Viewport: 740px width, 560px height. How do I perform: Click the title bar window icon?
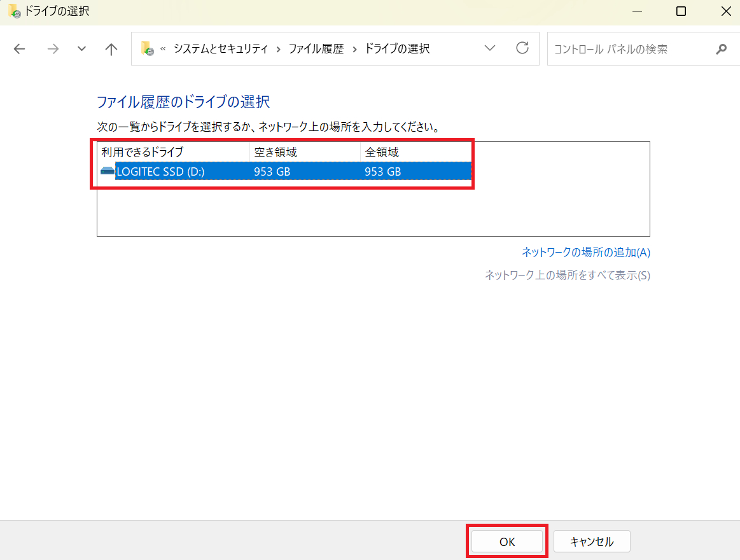[x=13, y=11]
